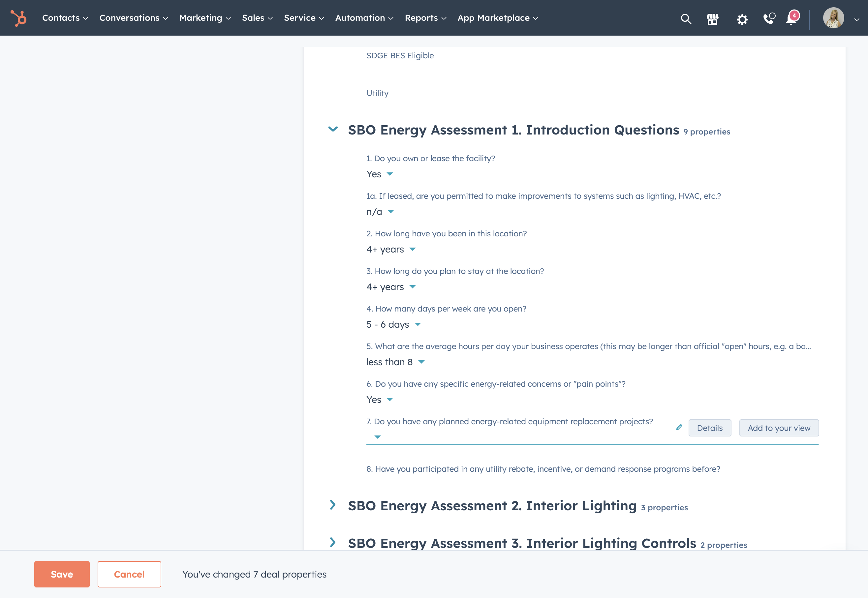The height and width of the screenshot is (598, 868).
Task: Expand the Interior Lighting section
Action: [x=332, y=505]
